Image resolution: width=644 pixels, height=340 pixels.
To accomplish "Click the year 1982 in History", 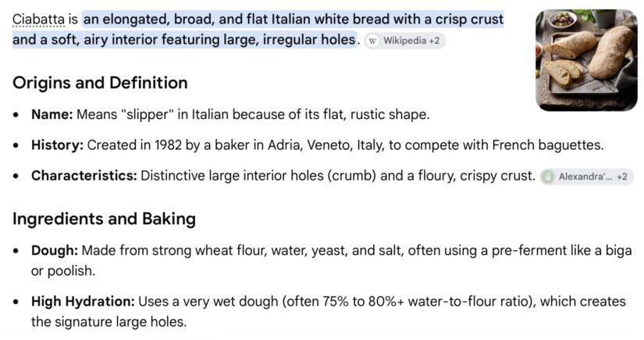I will [169, 145].
